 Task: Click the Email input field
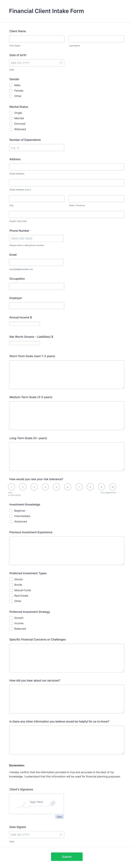pyautogui.click(x=36, y=262)
